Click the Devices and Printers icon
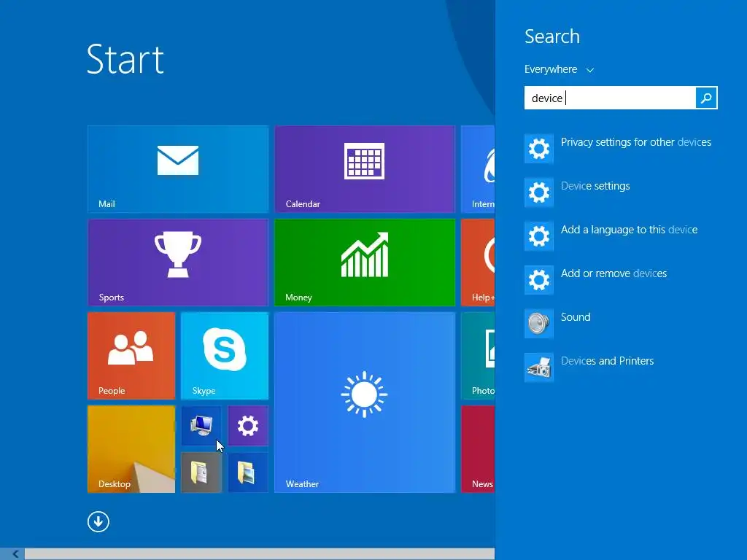This screenshot has height=560, width=747. (x=539, y=367)
